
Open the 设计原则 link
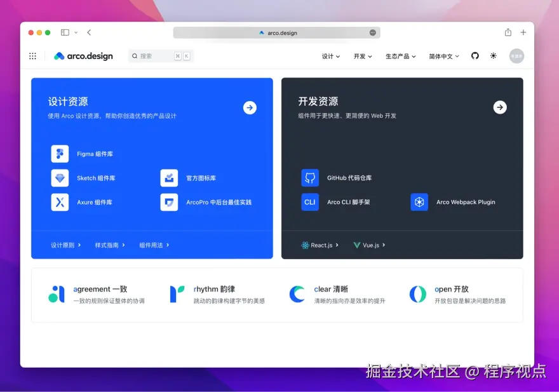coord(65,245)
